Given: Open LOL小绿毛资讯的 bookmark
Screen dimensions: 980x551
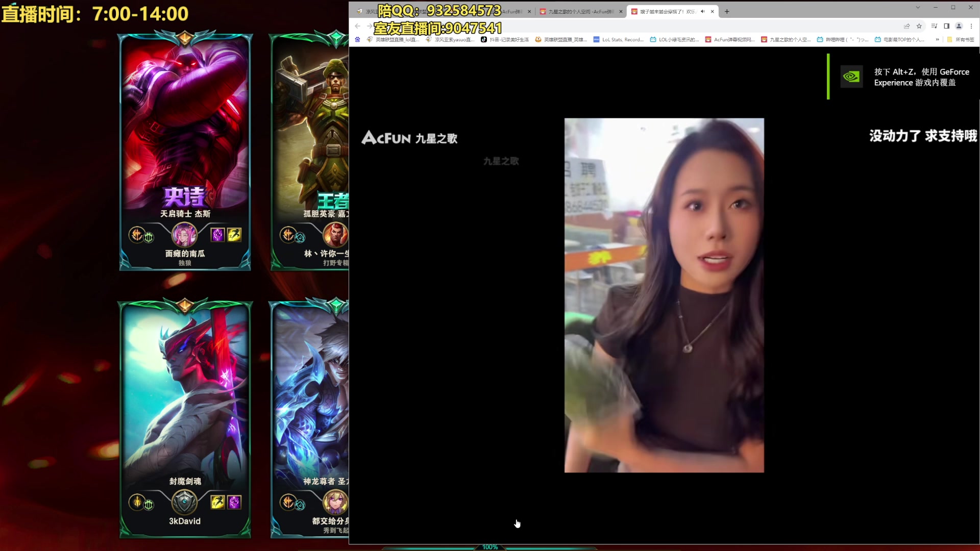Looking at the screenshot, I should (674, 39).
